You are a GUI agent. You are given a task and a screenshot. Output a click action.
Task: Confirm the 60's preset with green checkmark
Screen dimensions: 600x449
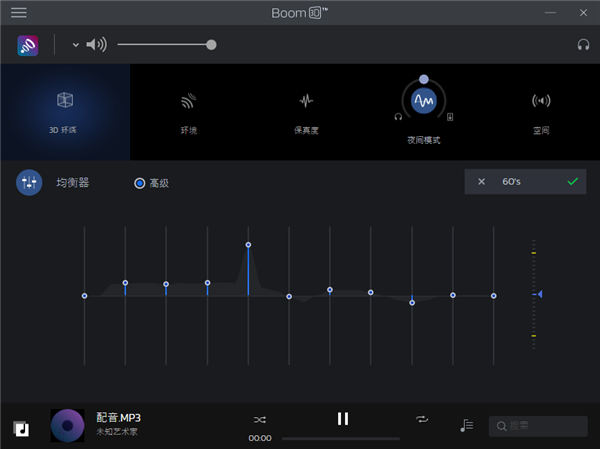click(572, 182)
